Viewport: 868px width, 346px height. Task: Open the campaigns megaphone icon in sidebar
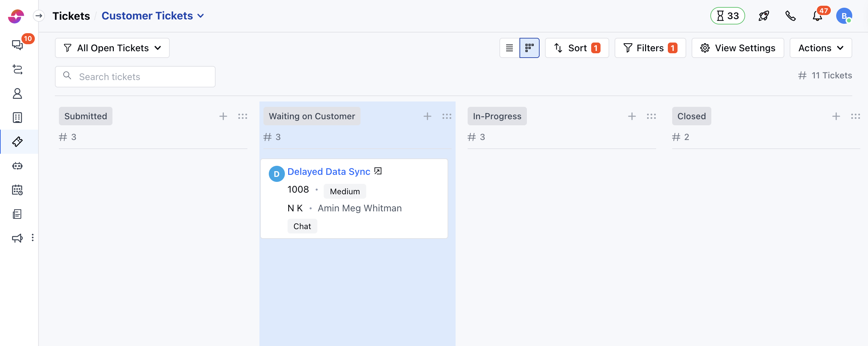click(x=17, y=238)
